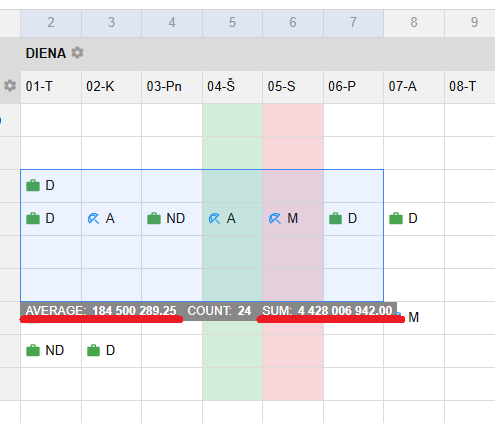
Task: Select column number 8 header
Action: (x=414, y=23)
